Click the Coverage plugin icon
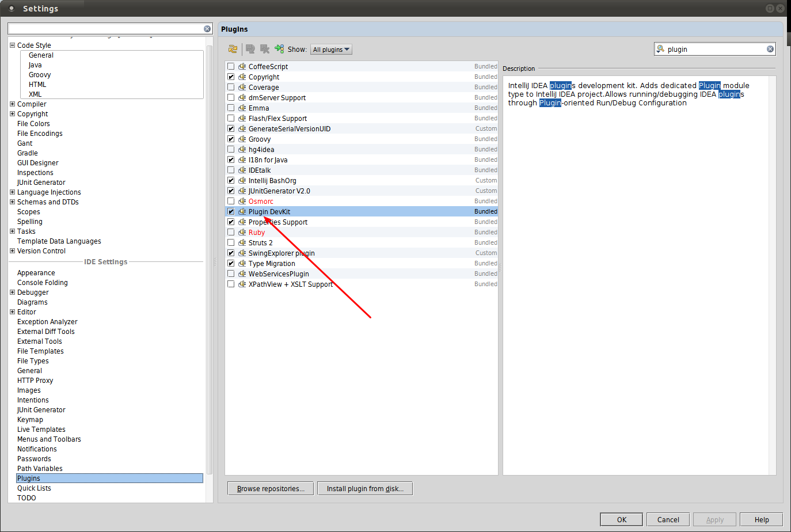 point(242,88)
